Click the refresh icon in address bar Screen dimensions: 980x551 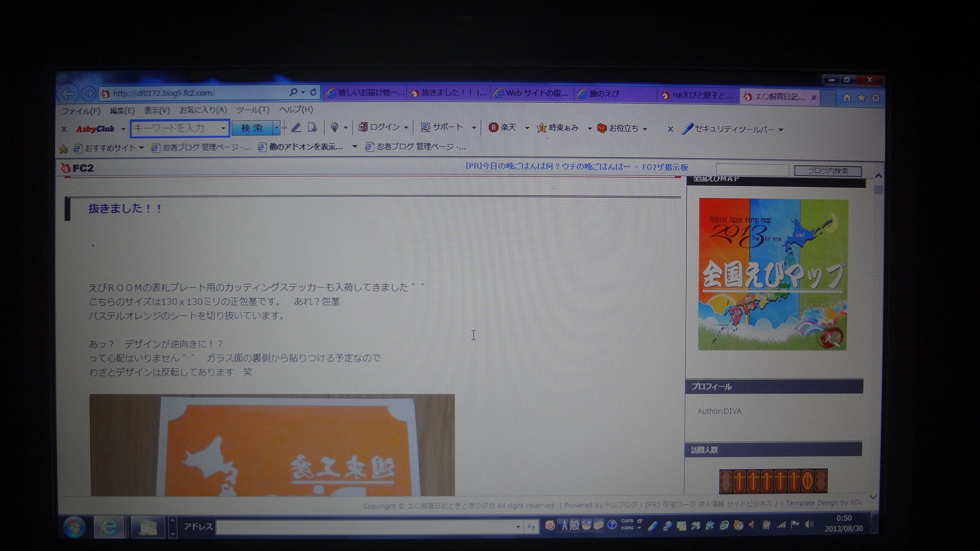click(x=313, y=92)
